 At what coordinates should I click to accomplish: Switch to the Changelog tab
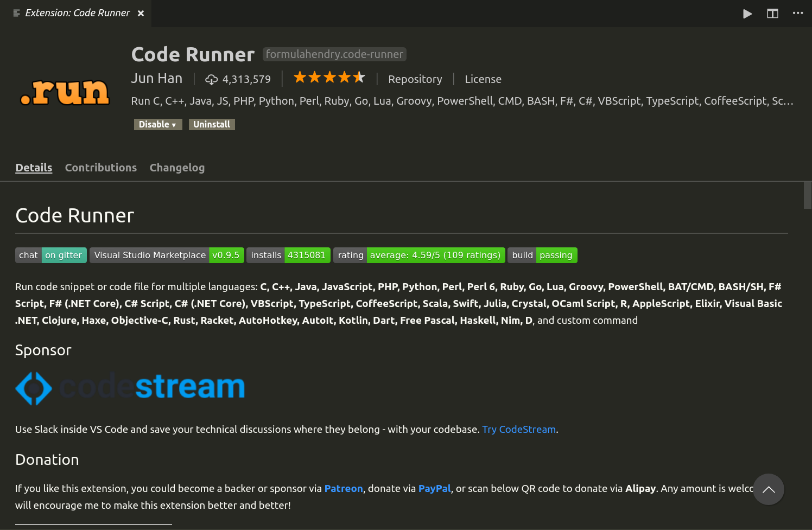tap(177, 168)
